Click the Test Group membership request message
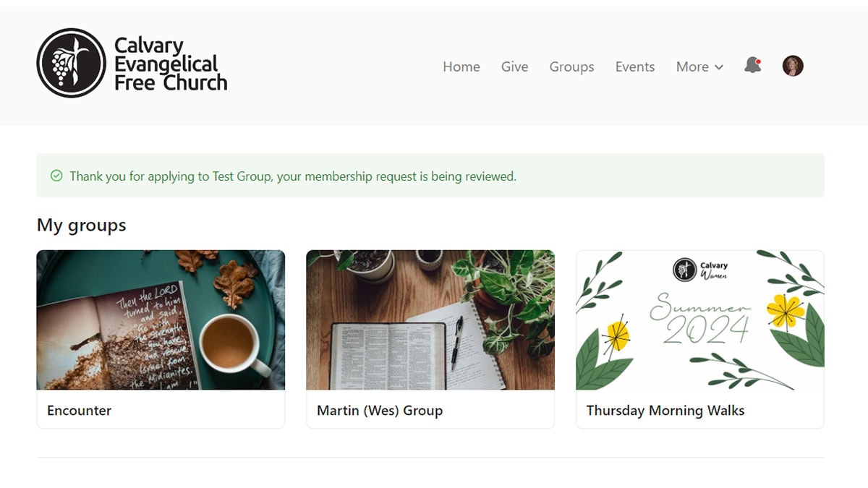Screen dimensions: 868x488 [x=293, y=176]
